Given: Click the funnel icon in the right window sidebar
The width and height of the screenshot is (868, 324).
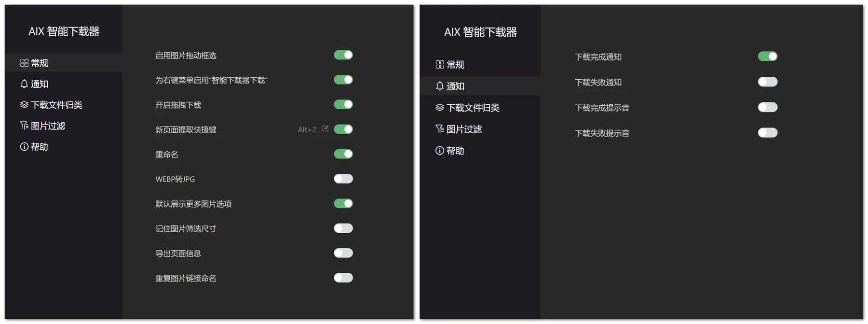Looking at the screenshot, I should click(x=439, y=129).
